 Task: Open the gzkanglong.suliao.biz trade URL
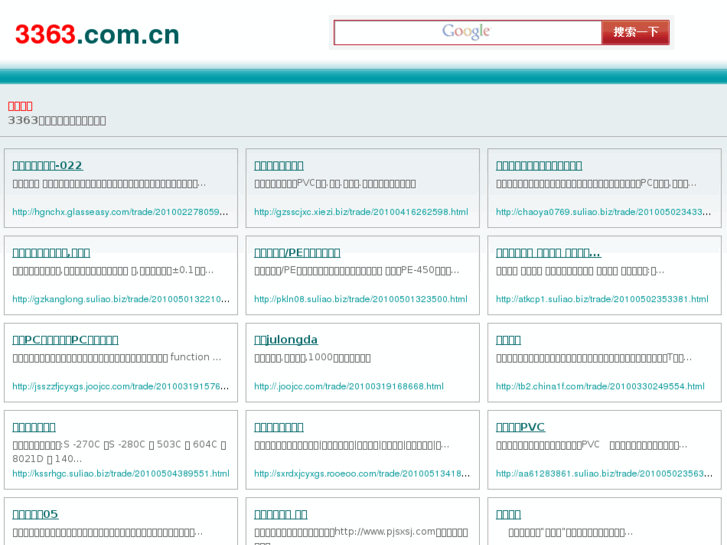click(x=121, y=299)
